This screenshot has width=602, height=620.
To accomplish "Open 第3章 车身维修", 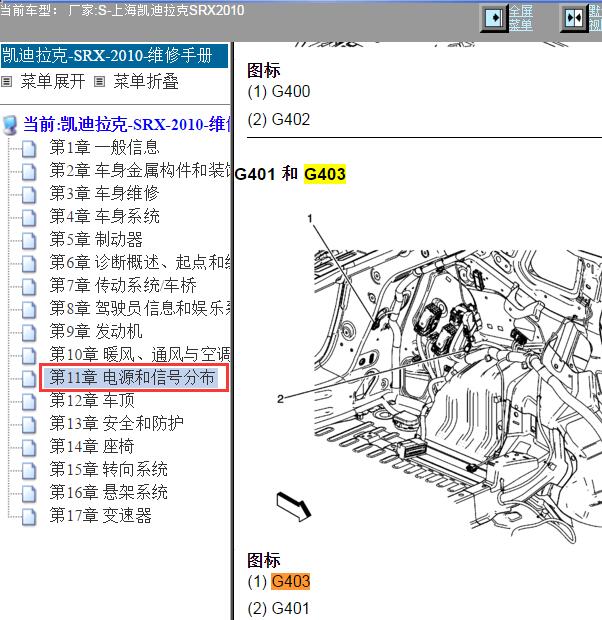I will pos(104,193).
